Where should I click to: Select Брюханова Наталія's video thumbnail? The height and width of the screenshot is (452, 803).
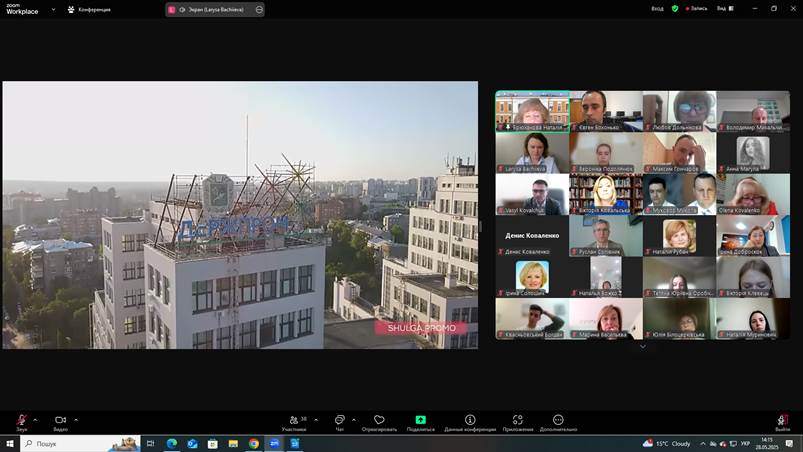pyautogui.click(x=532, y=111)
